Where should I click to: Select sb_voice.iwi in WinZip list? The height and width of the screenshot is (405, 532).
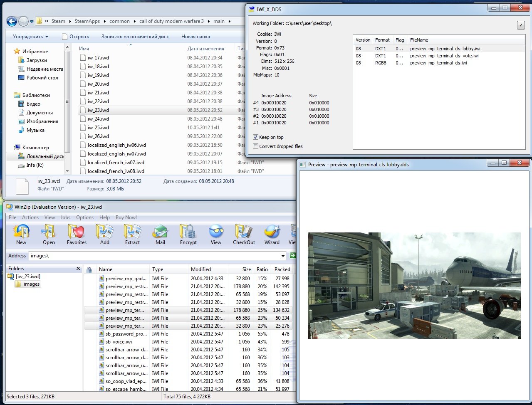pyautogui.click(x=119, y=342)
